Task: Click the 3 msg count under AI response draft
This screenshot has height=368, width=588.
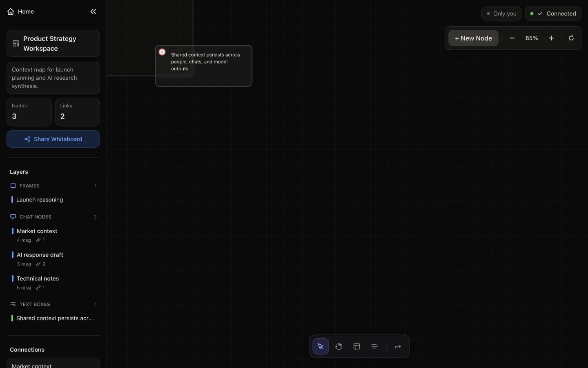Action: coord(24,264)
